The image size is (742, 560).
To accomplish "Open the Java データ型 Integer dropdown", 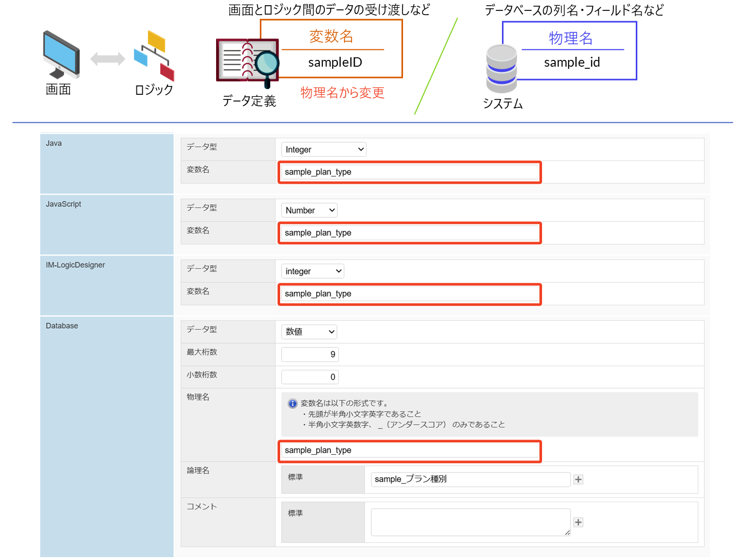I will (x=323, y=150).
